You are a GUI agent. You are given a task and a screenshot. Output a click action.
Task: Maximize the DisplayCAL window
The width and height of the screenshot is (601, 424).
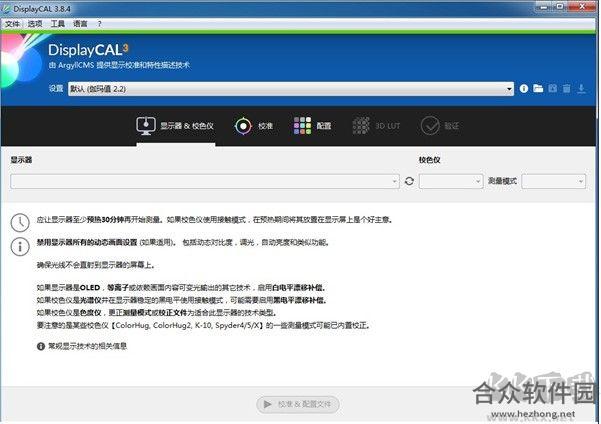pos(560,7)
